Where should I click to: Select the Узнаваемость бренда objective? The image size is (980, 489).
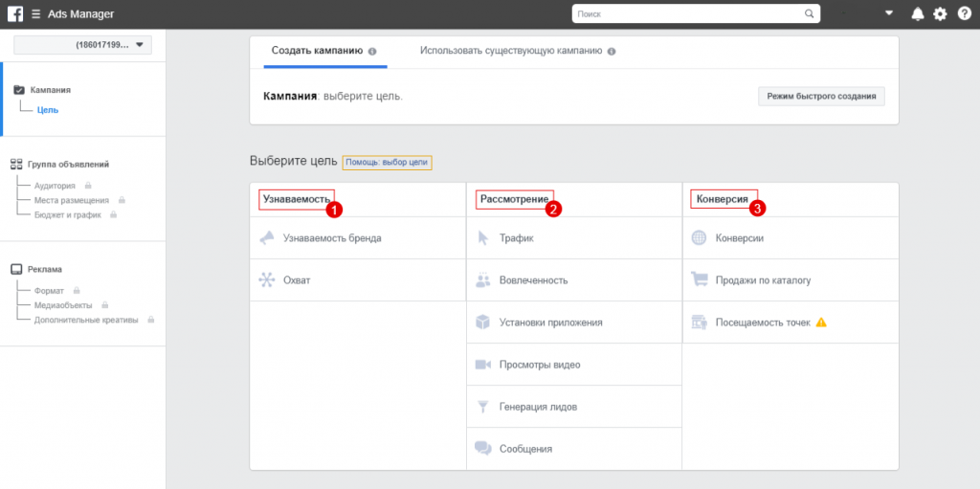(358, 238)
